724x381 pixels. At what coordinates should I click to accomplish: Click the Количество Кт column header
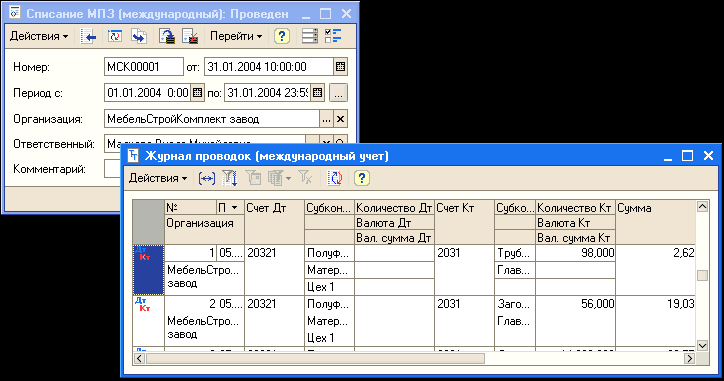coord(575,208)
